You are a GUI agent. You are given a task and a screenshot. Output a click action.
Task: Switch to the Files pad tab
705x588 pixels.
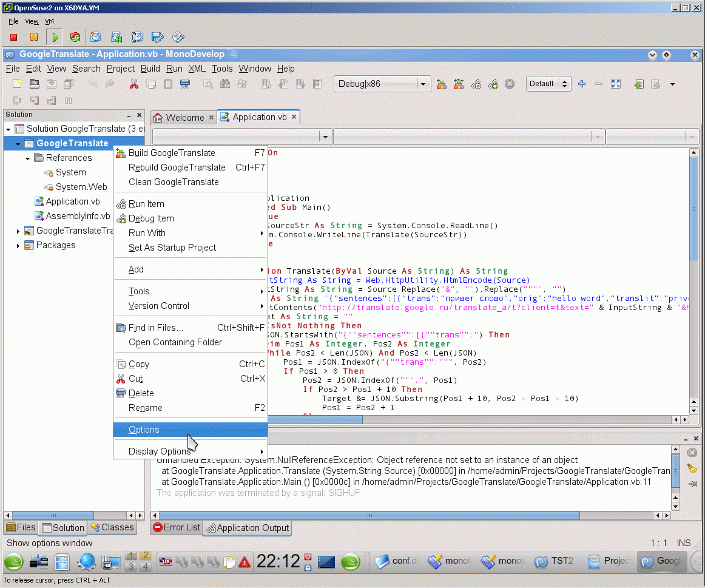coord(21,527)
